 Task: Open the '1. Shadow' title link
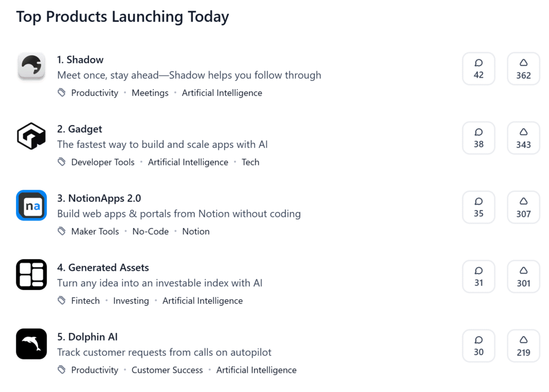pos(80,60)
